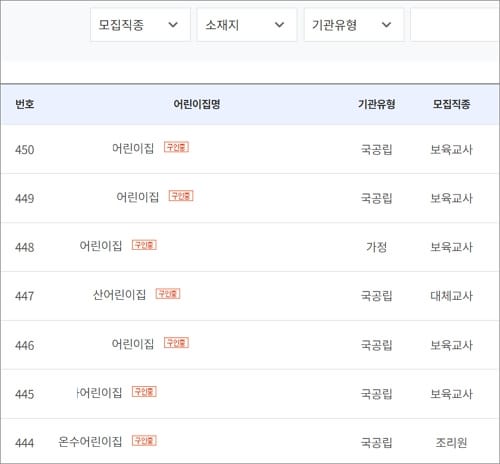Click the 구인중 badge in row 449
500x464 pixels.
tap(181, 196)
